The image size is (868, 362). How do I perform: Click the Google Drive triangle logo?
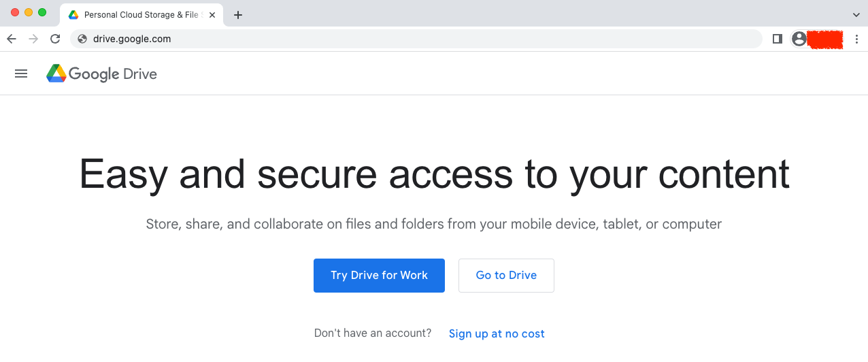(56, 73)
